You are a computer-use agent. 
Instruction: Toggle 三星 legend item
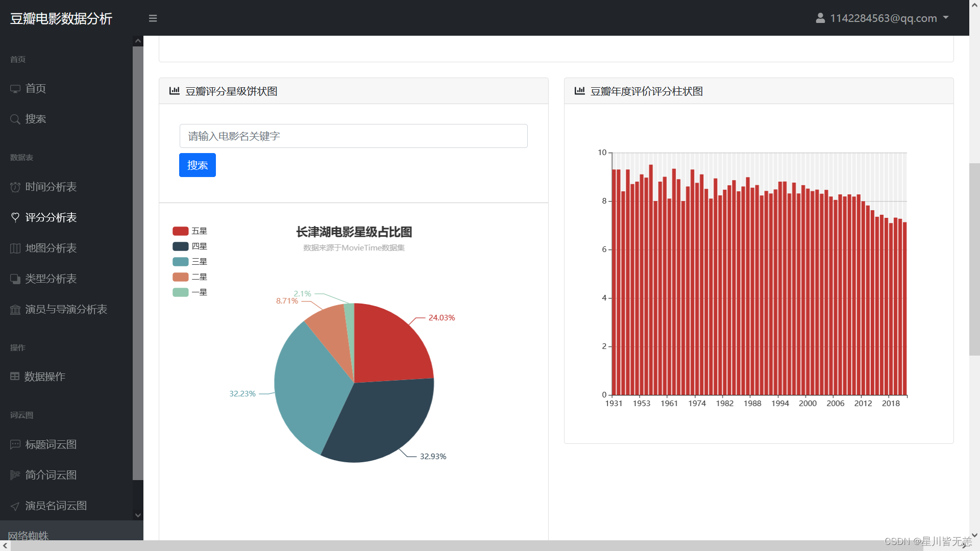tap(190, 262)
